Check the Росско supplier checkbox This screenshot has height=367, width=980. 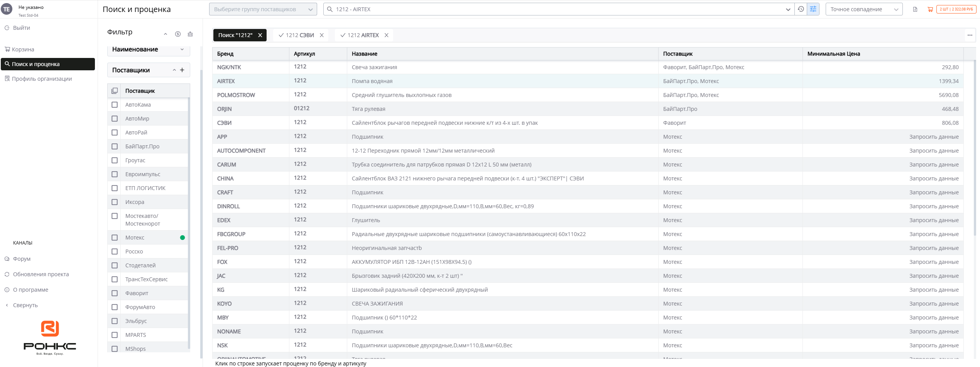pyautogui.click(x=115, y=251)
